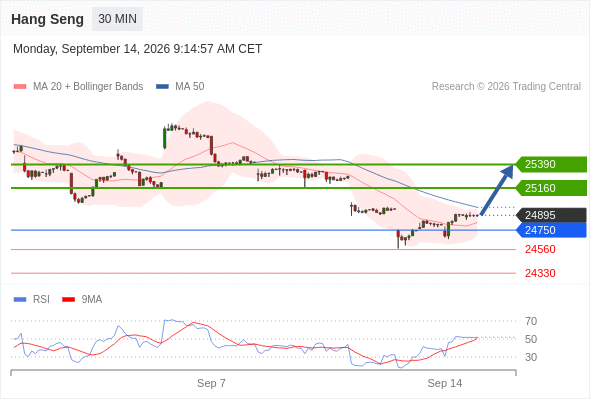Click the 24330 red support label

[540, 273]
